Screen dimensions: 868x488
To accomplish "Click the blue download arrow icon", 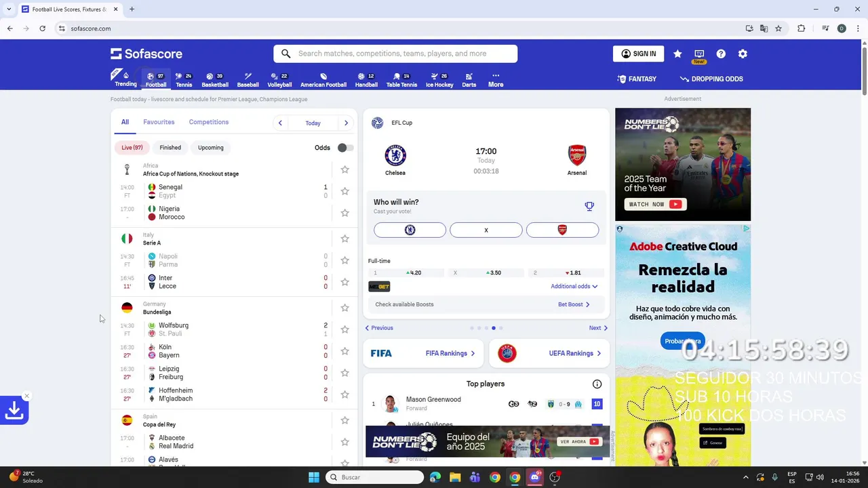I will coord(14,410).
